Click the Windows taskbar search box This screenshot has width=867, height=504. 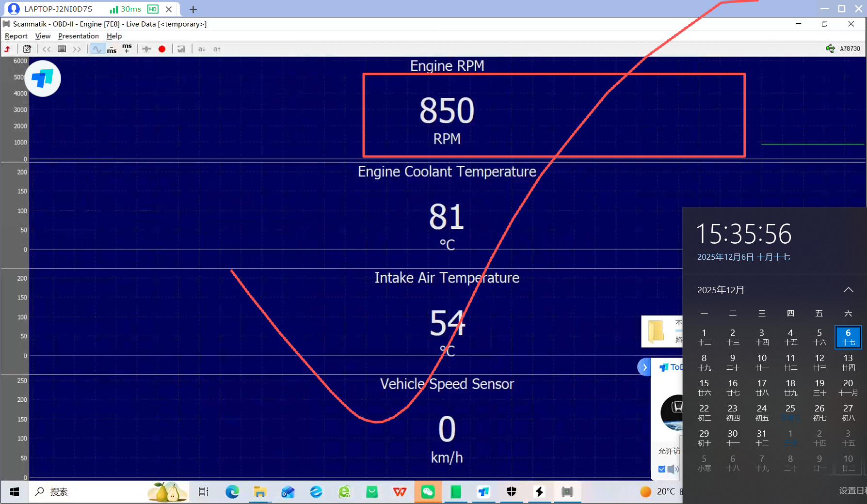pyautogui.click(x=87, y=492)
